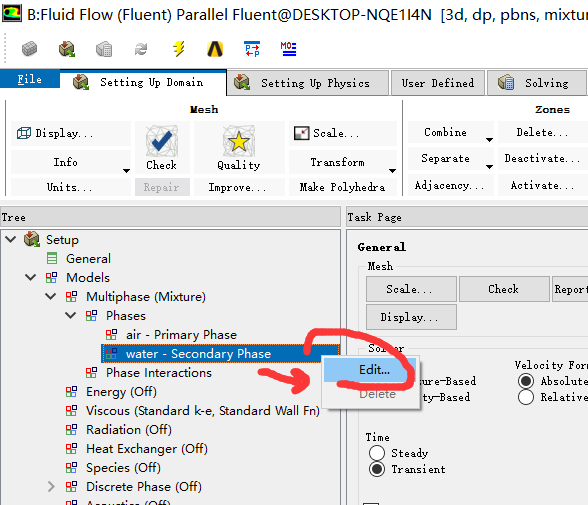Select Steady time option
This screenshot has width=588, height=505.
[377, 453]
